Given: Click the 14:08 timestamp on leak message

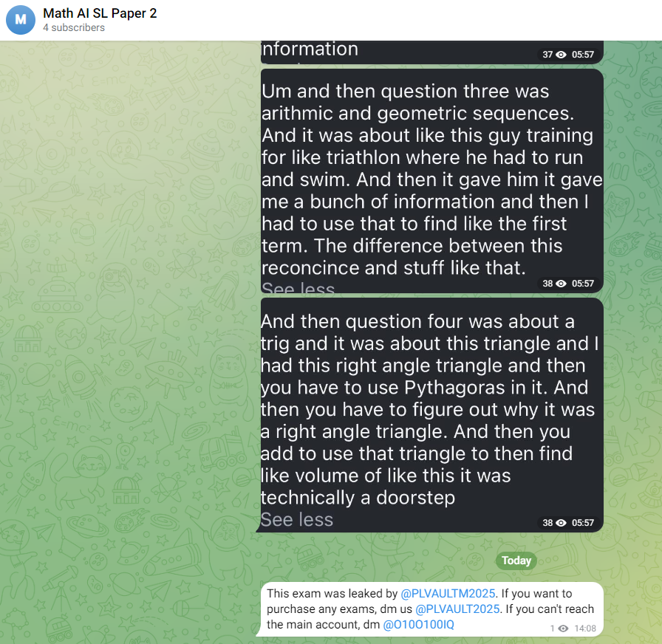Looking at the screenshot, I should pos(585,628).
